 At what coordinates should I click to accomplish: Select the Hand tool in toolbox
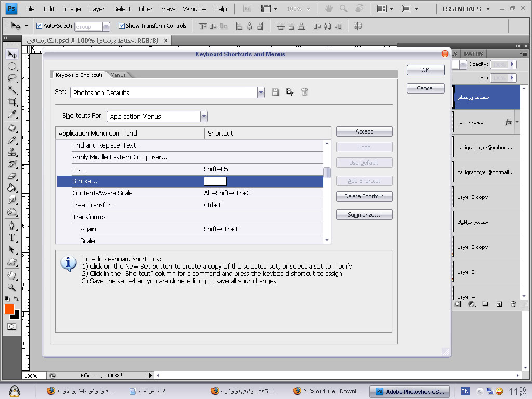pos(12,275)
